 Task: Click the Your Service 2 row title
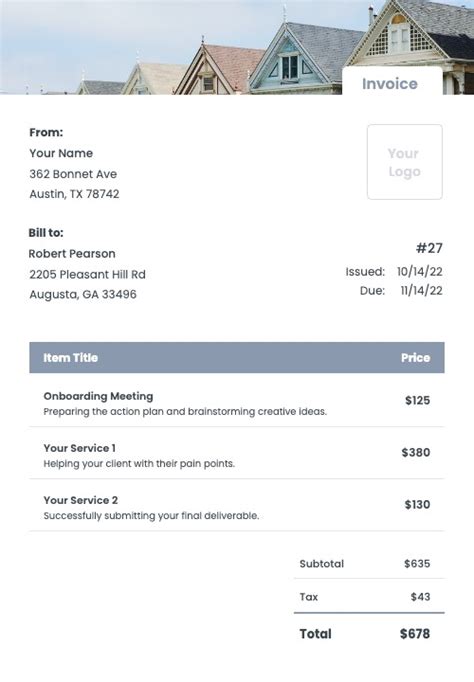pos(80,500)
